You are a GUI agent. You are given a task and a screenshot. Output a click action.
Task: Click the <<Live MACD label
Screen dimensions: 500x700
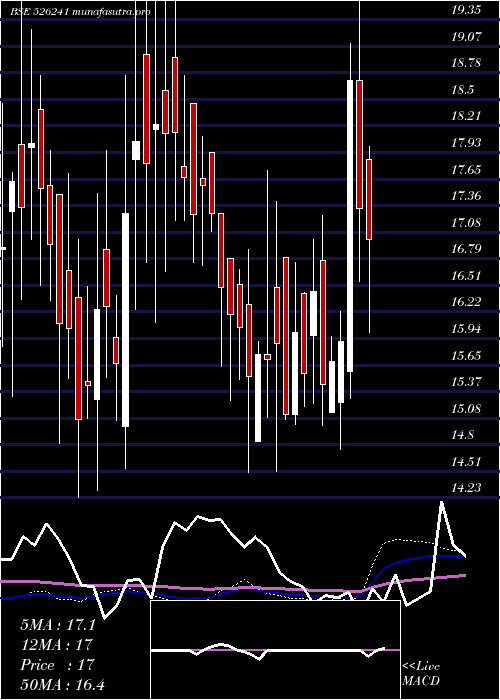click(421, 674)
